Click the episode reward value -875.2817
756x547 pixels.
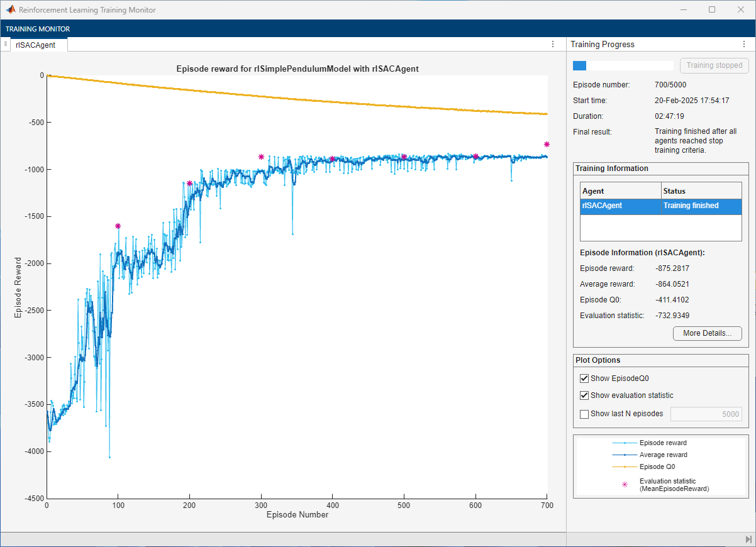pos(672,268)
